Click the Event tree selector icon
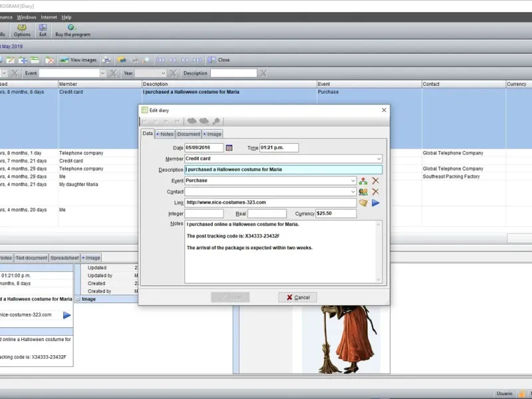This screenshot has width=532, height=399. (363, 181)
